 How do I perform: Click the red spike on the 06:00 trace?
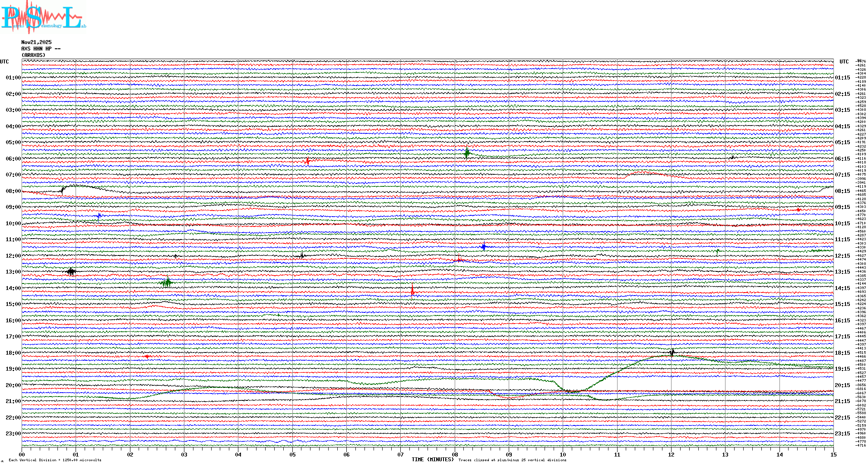click(307, 161)
